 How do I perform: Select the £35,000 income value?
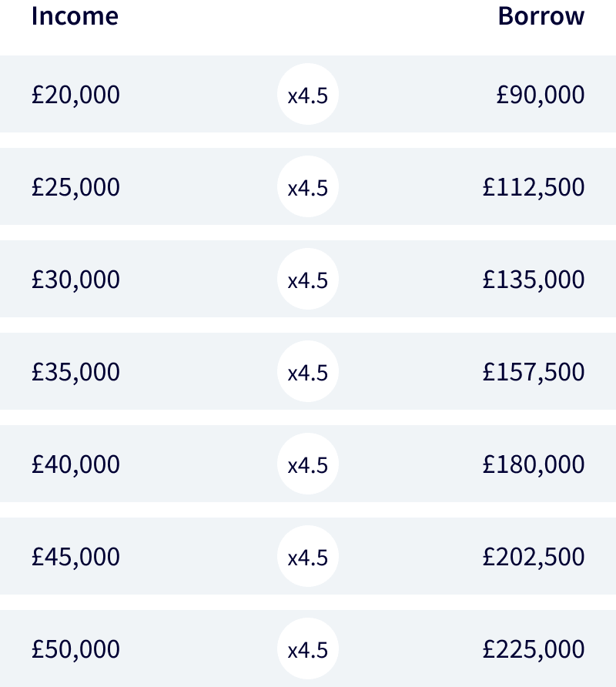75,372
